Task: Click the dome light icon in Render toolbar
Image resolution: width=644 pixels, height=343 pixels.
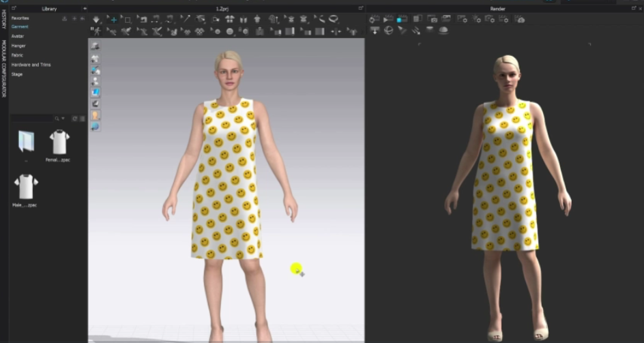Action: point(443,31)
